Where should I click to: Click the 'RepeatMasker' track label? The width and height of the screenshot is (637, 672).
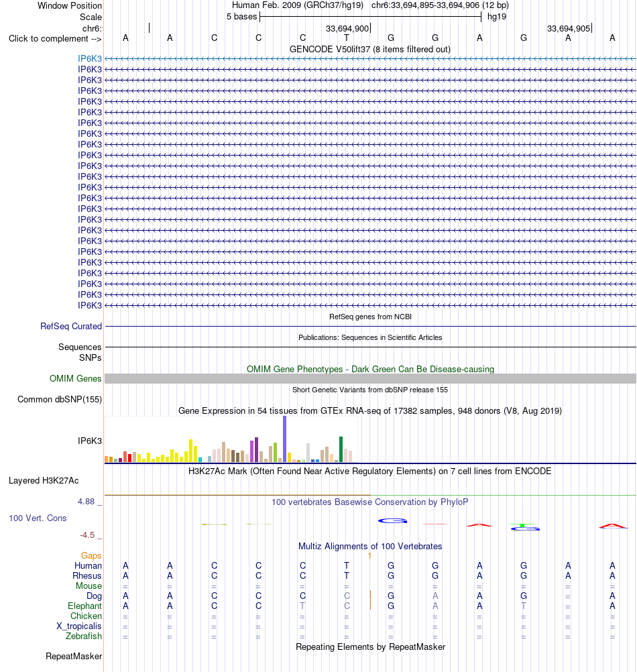(x=74, y=656)
